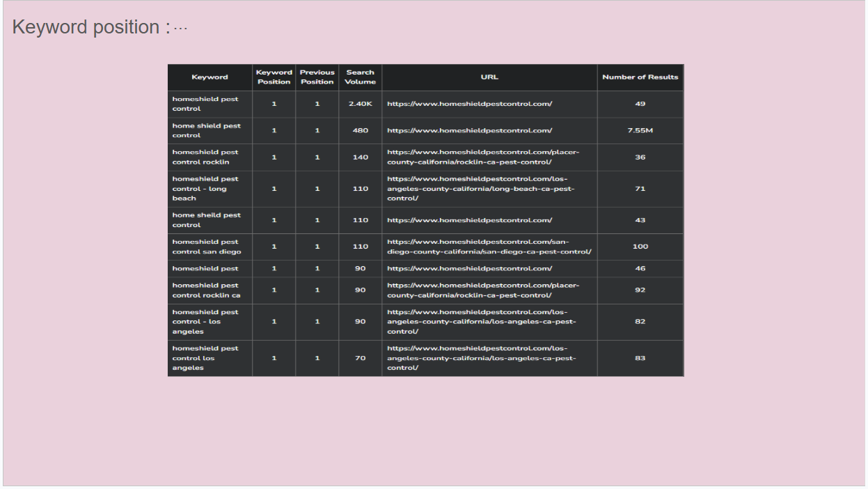Sort the table by Keyword column header
The width and height of the screenshot is (868, 489).
coord(210,77)
